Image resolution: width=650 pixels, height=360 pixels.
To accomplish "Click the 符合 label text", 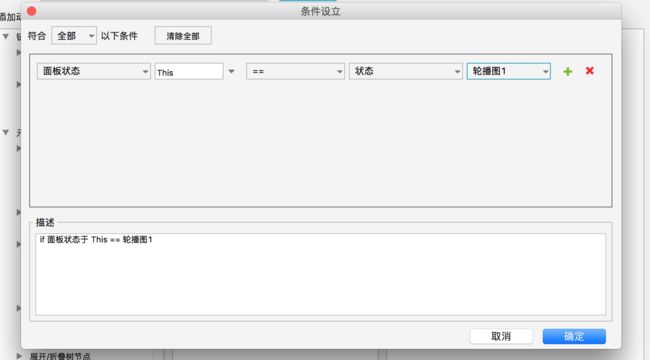I will click(x=37, y=36).
